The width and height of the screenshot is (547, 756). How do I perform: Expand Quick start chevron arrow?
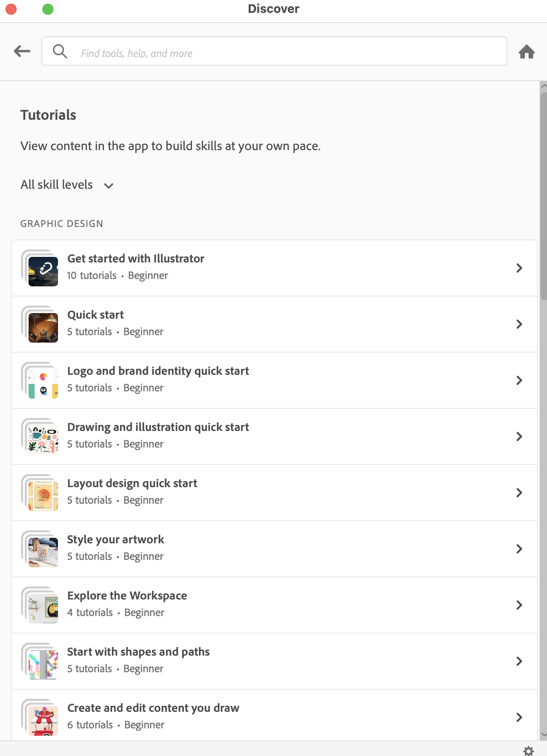[519, 324]
